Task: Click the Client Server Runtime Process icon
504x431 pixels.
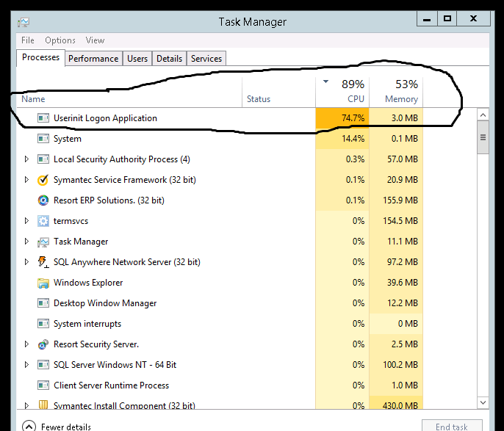Action: click(43, 385)
